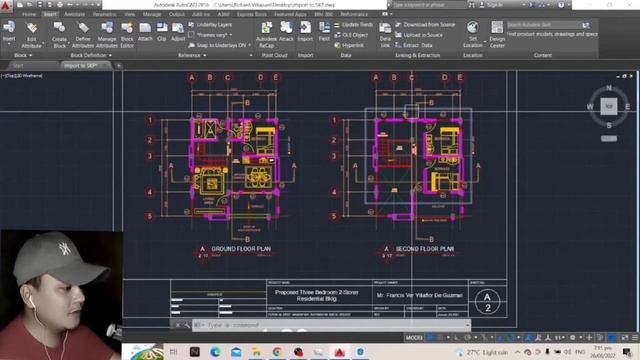Click the Hyperlink tool
640x360 pixels.
click(349, 45)
